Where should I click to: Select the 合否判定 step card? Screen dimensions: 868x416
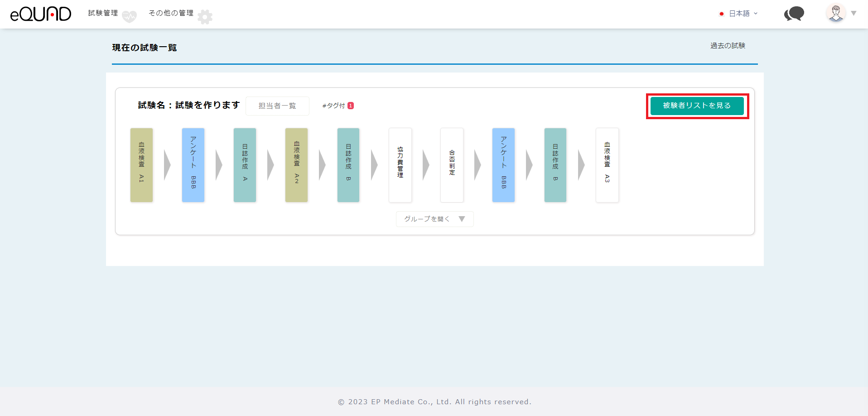[x=452, y=165]
